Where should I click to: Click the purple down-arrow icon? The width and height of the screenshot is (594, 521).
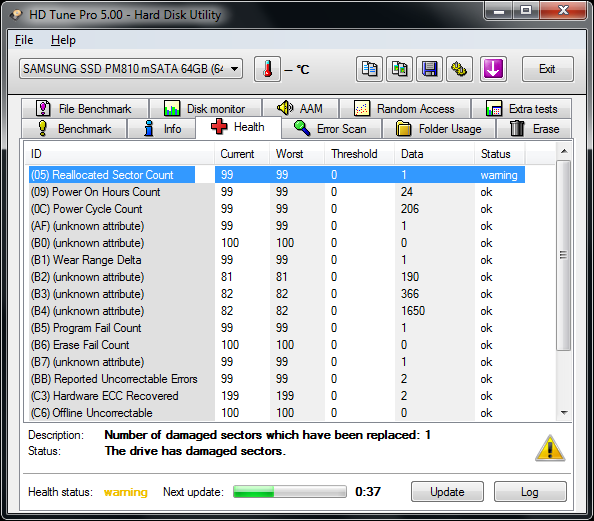[493, 69]
